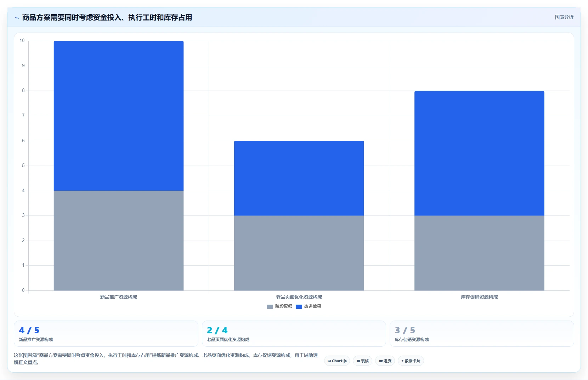Click the chart title 商品方案需要同时考虑资金投入
Image resolution: width=588 pixels, height=380 pixels.
point(107,17)
